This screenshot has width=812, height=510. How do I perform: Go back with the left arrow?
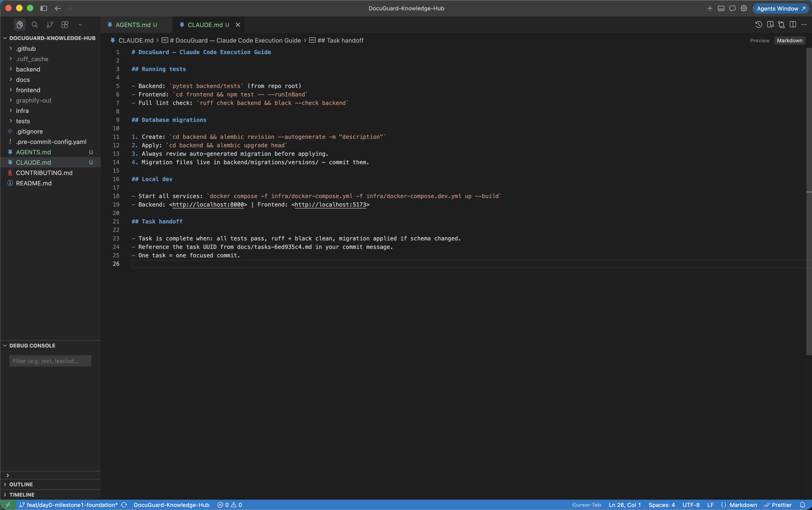click(58, 8)
